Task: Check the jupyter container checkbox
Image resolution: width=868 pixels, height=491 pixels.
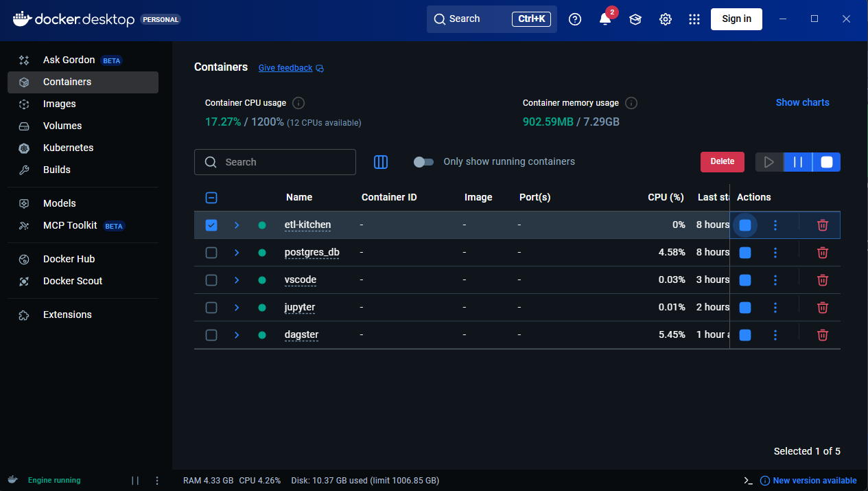Action: [211, 308]
